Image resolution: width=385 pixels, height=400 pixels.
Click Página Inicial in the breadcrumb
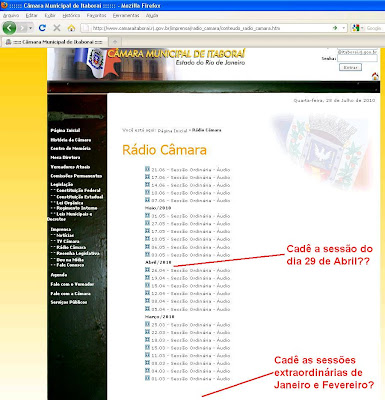tap(172, 131)
